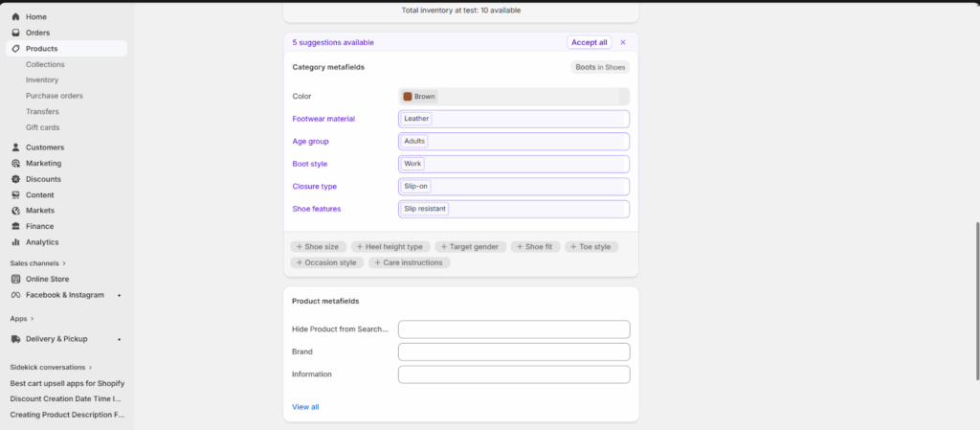Click the Delivery & Pickup icon
The width and height of the screenshot is (980, 430).
pos(16,339)
